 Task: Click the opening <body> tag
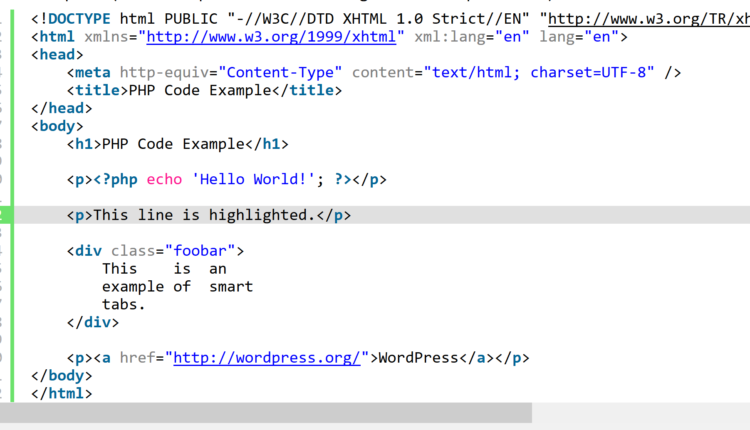57,126
